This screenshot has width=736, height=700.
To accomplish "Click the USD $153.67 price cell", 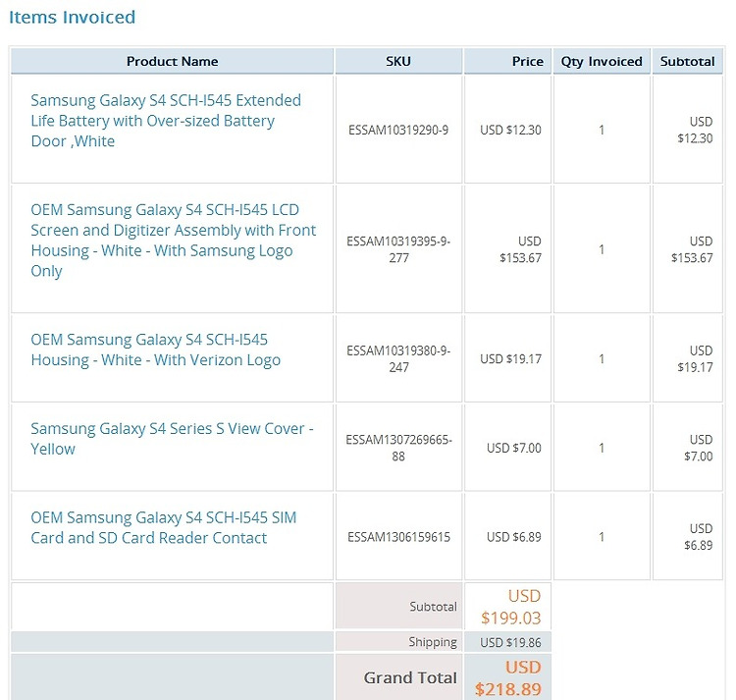I will coord(520,249).
